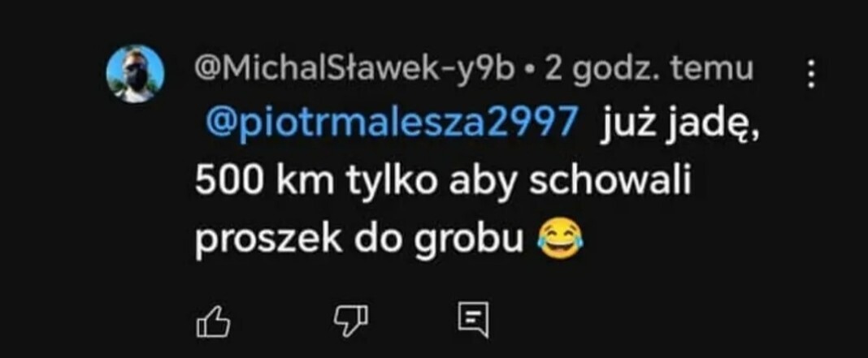Click the "2 godz. temu" timestamp
The width and height of the screenshot is (868, 358).
point(649,71)
